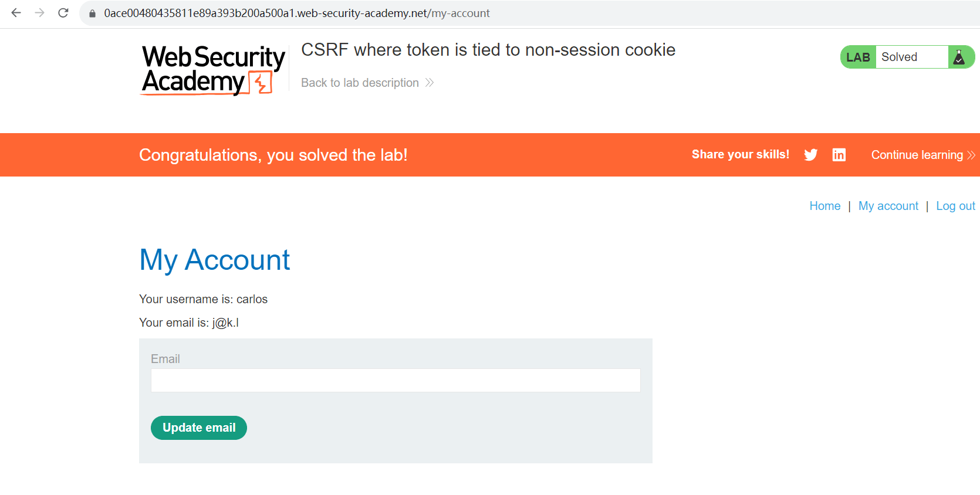Click the Web Security Academy logo
The height and width of the screenshot is (495, 980).
[213, 70]
